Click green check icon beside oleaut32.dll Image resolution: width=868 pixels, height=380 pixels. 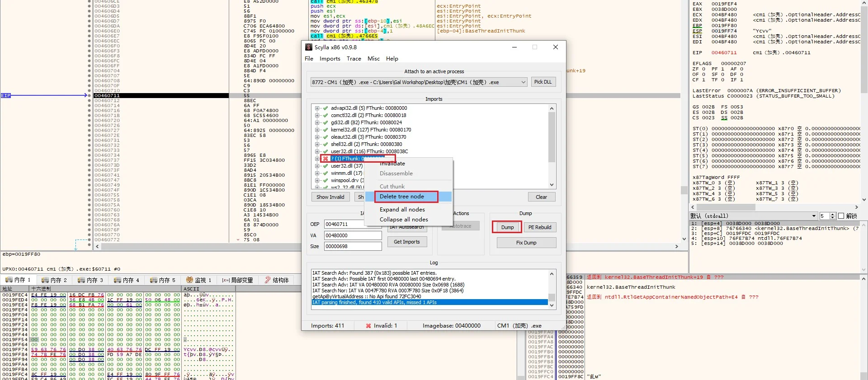coord(325,137)
